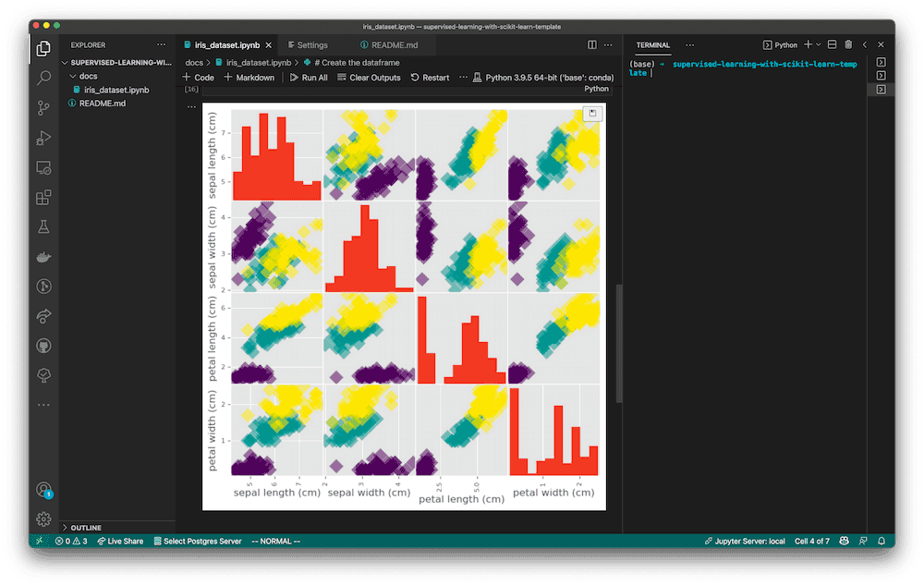Open the GitHub view
This screenshot has height=586, width=924.
43,346
